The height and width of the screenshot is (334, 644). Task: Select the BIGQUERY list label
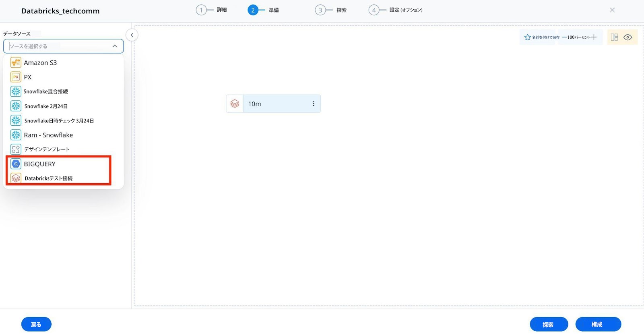(40, 164)
